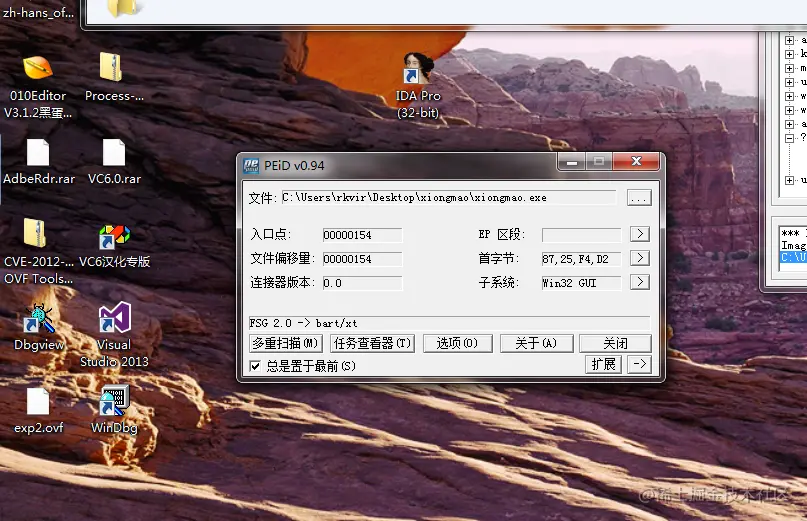Screen dimensions: 807x521
Task: Click the 首字节 value 87,25,F4,D2
Action: pyautogui.click(x=581, y=259)
